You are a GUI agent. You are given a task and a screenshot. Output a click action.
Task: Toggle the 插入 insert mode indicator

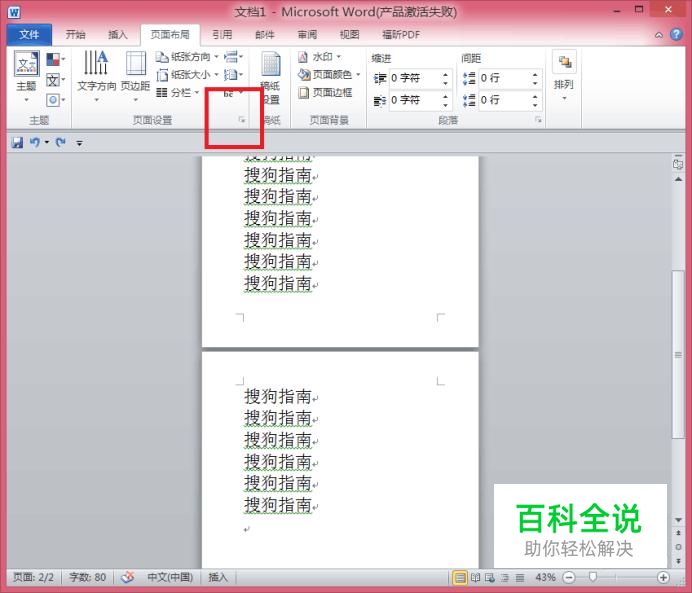tap(218, 577)
